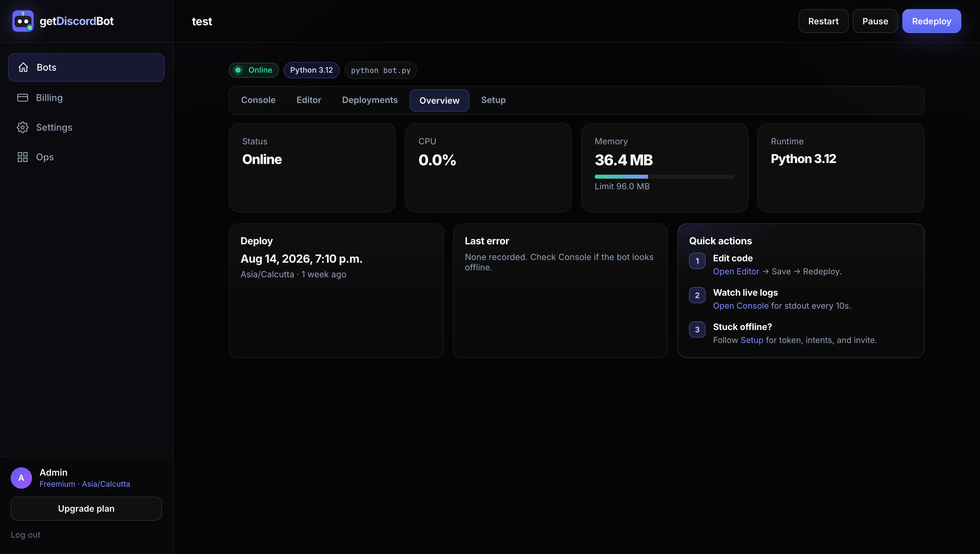The width and height of the screenshot is (980, 554).
Task: Open Settings from the sidebar
Action: (86, 127)
